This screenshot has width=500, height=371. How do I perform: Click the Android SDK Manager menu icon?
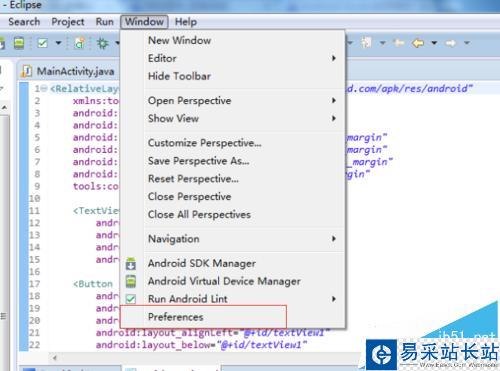(131, 263)
